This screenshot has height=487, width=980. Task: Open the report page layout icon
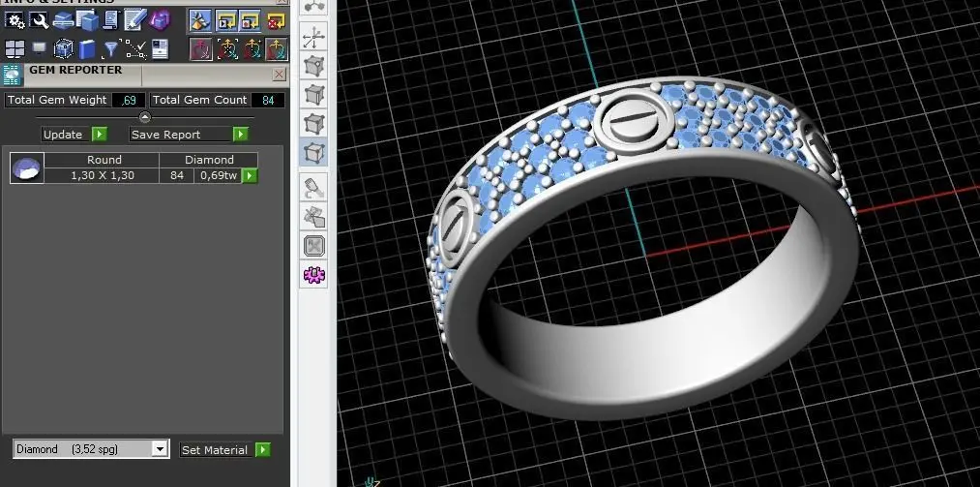click(160, 48)
